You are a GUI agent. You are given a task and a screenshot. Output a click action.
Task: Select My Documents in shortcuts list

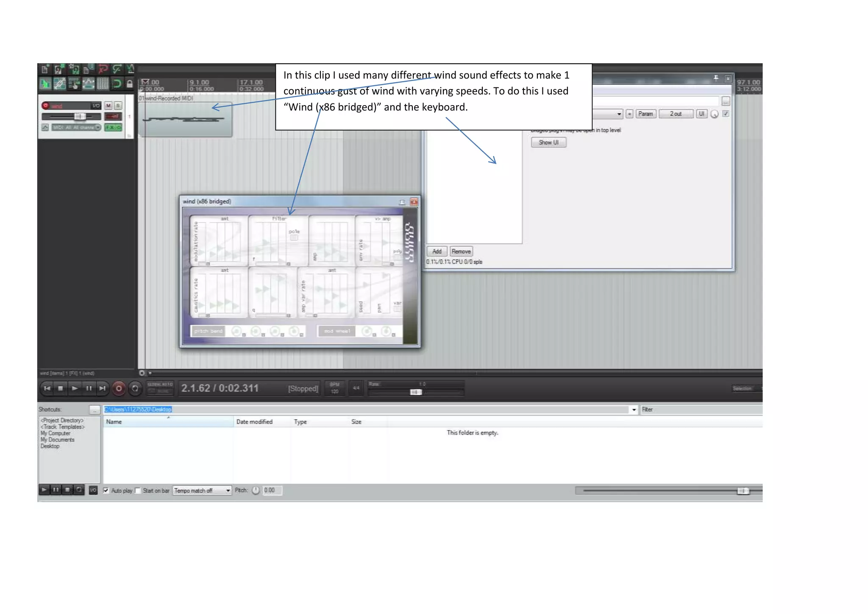(x=58, y=440)
